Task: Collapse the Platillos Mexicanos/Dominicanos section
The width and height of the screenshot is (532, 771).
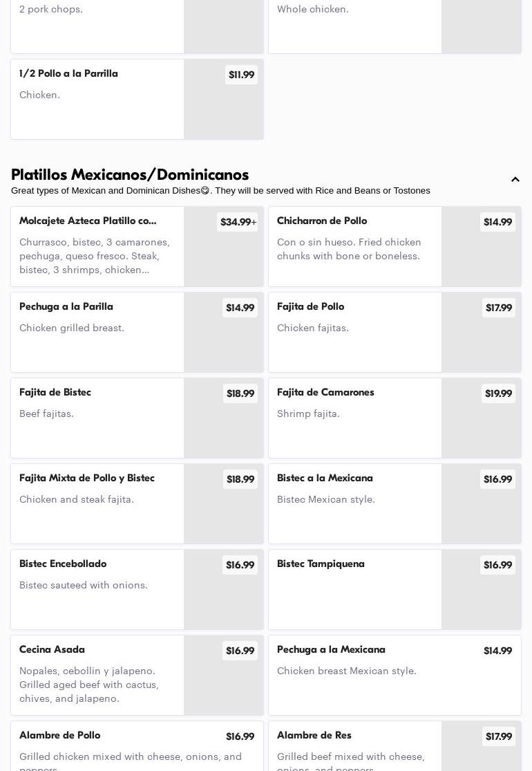Action: click(x=515, y=180)
